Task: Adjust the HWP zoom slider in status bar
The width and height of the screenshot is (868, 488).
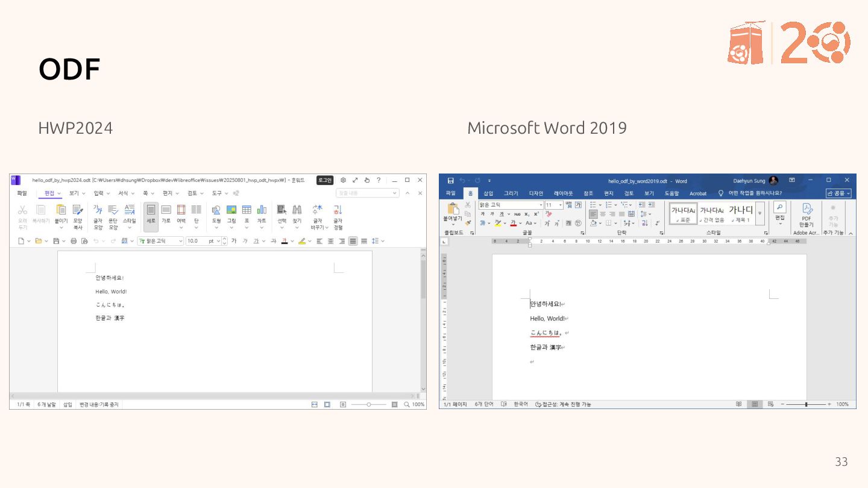Action: [369, 405]
